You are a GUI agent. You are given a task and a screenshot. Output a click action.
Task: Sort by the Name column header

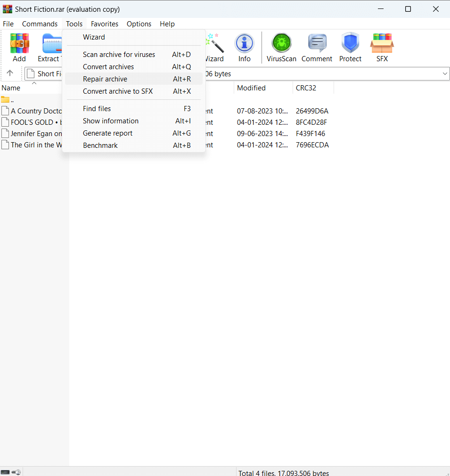point(11,88)
